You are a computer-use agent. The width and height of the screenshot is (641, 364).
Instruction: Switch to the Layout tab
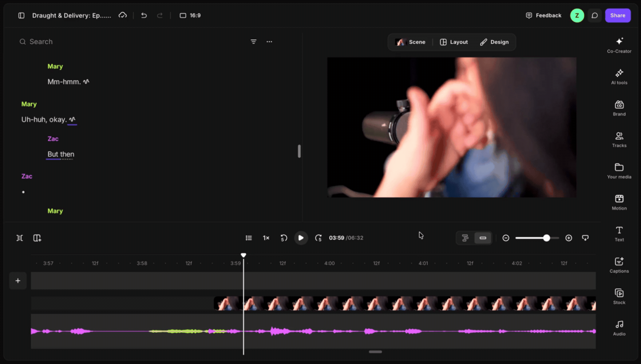click(x=454, y=42)
